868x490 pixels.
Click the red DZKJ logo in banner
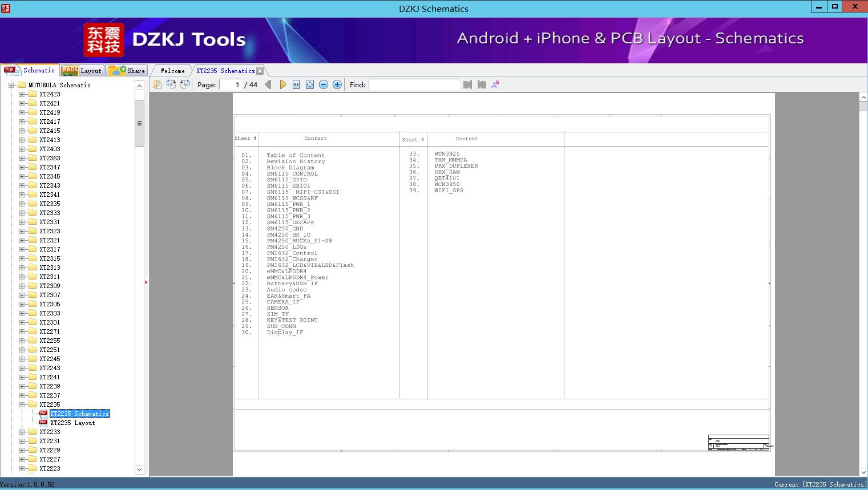tap(103, 40)
